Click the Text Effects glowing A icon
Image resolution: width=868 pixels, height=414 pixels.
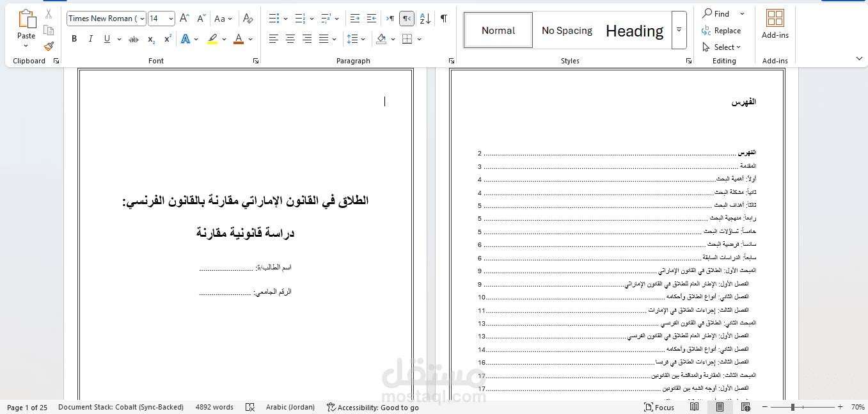[185, 39]
